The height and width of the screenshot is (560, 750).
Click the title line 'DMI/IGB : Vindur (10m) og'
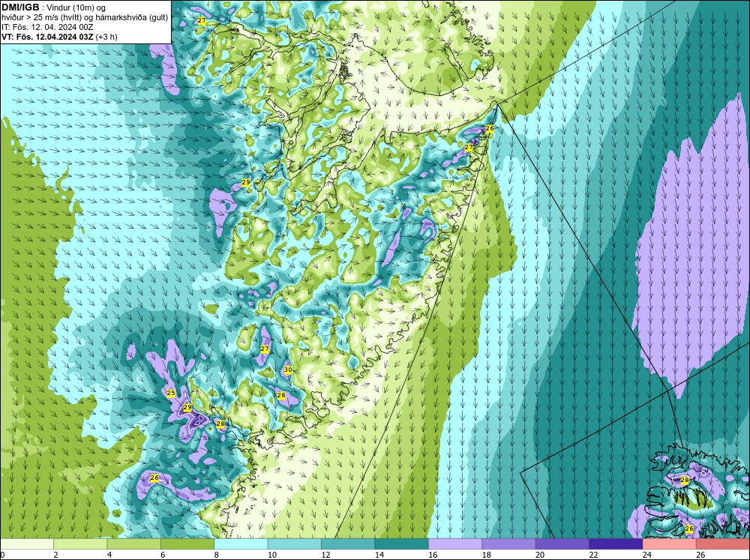pos(54,7)
